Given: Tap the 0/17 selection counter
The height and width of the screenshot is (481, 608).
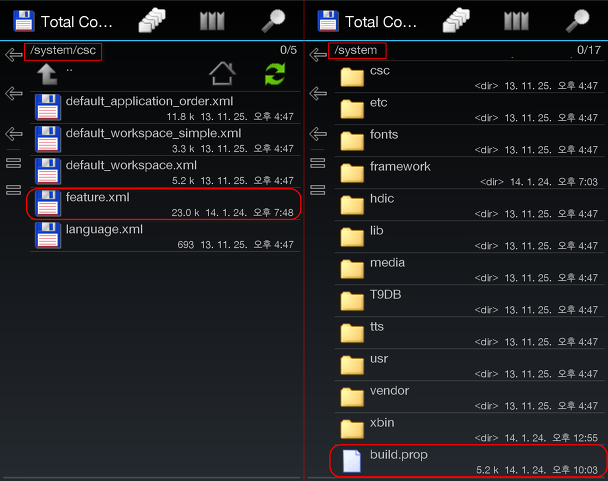Looking at the screenshot, I should [589, 50].
